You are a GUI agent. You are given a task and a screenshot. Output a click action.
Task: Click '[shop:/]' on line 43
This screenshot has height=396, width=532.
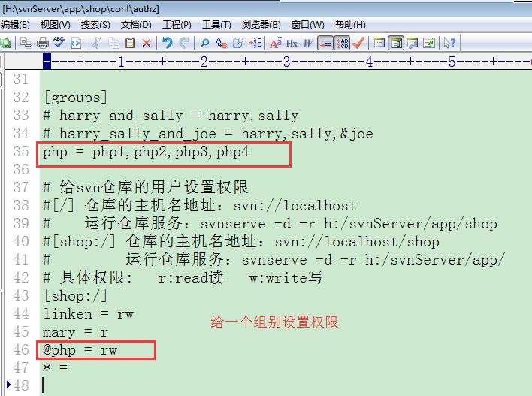pyautogui.click(x=75, y=296)
